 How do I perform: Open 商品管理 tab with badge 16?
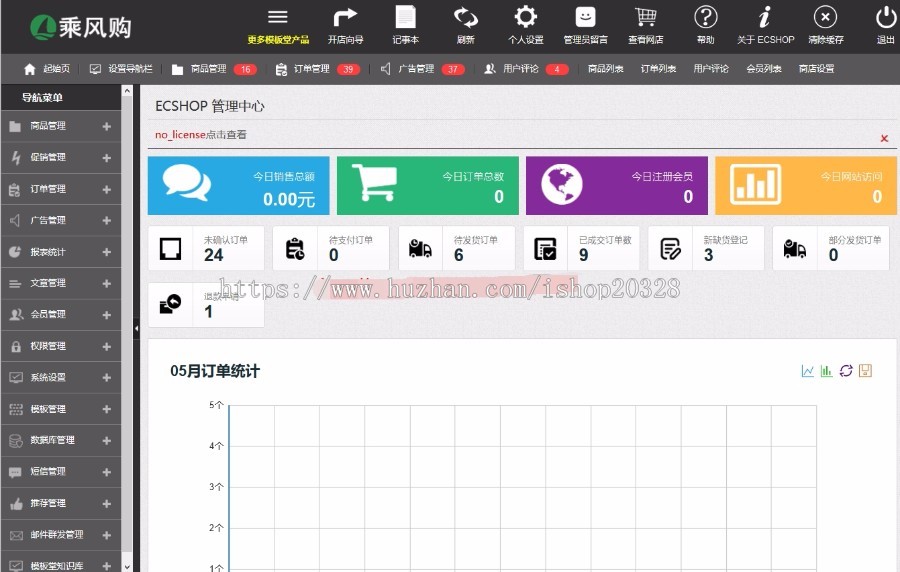tap(214, 69)
